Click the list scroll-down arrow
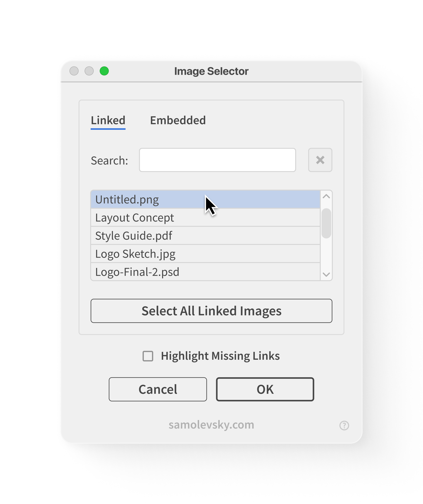The image size is (423, 504). (326, 274)
